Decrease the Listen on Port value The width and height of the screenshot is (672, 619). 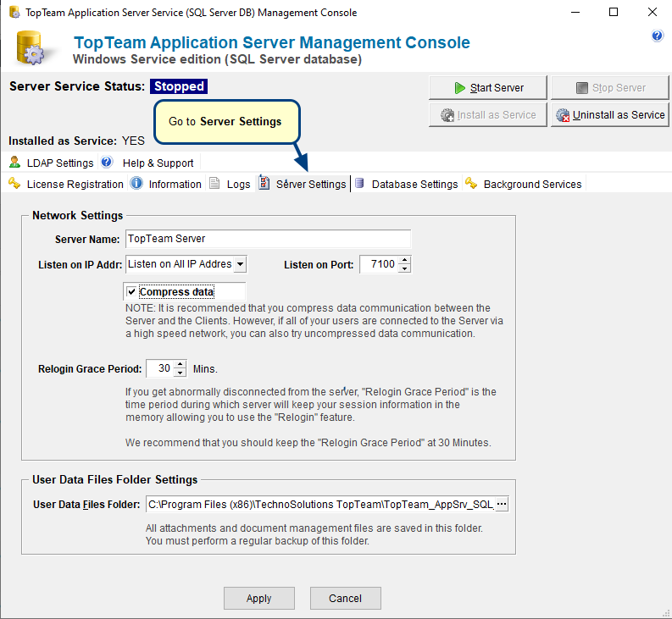click(404, 268)
